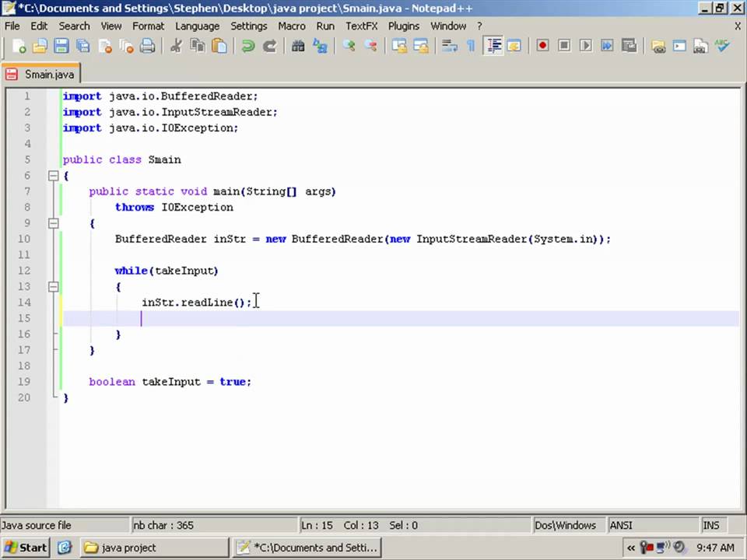Open the User Defined Language dialog
747x560 pixels.
pos(514,46)
